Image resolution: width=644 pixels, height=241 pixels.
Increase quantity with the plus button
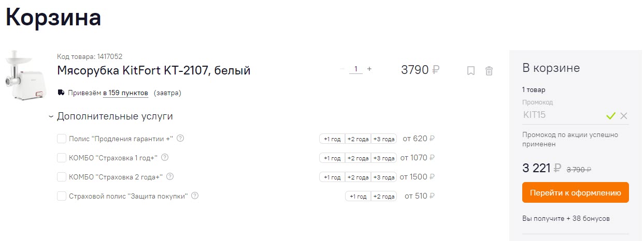369,69
